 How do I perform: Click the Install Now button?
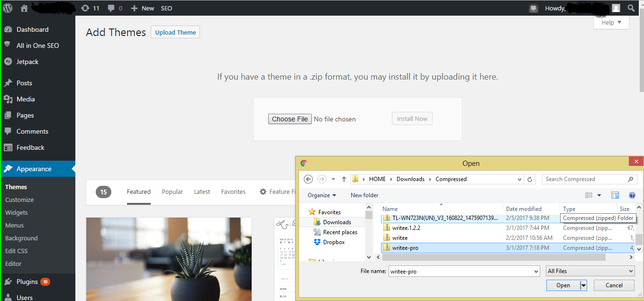[412, 119]
